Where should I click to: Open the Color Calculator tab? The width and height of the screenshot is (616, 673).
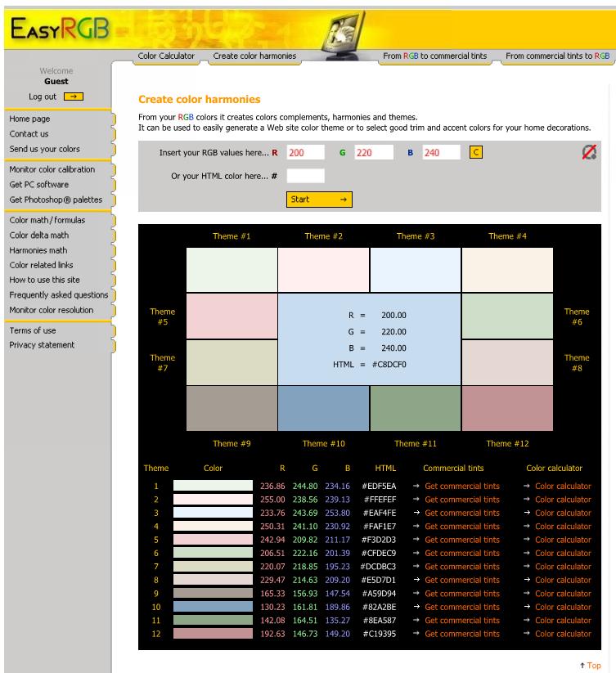coord(166,56)
